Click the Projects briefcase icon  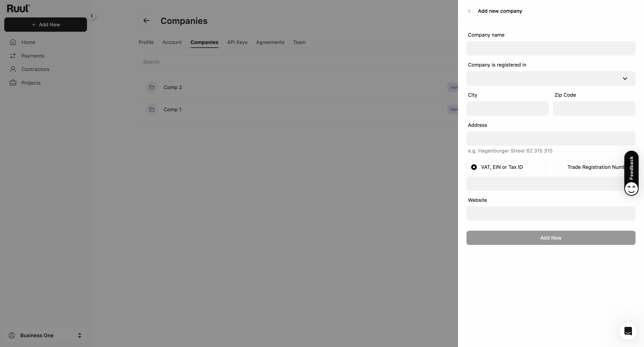(x=13, y=83)
